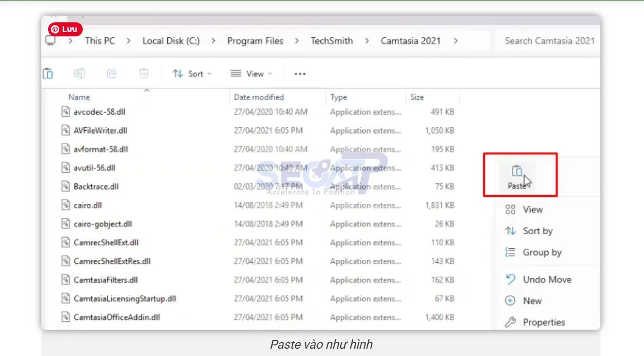
Task: Open the Sort dropdown in the toolbar
Action: pos(192,73)
